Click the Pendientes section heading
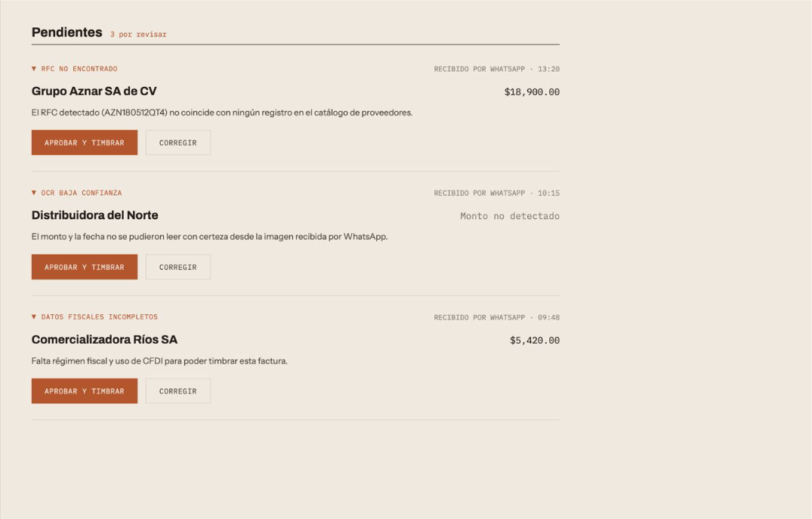 coord(66,32)
